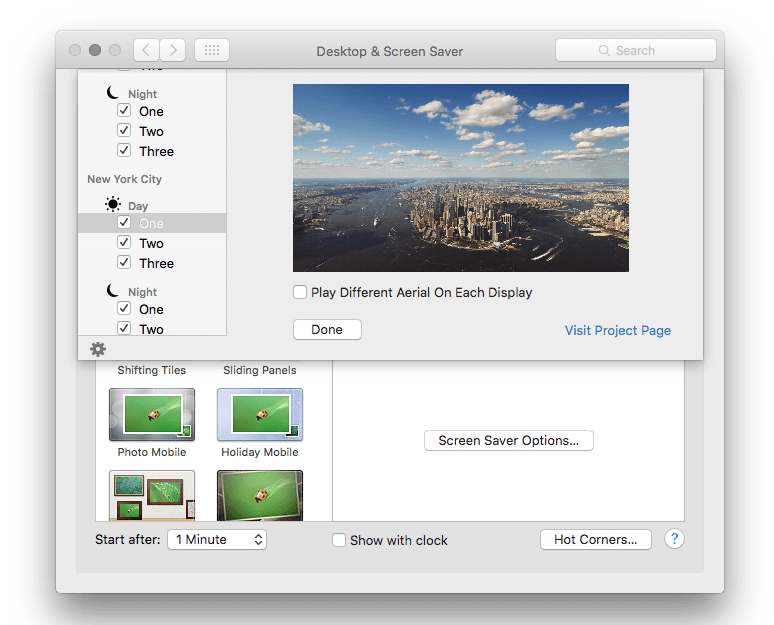Screen dimensions: 774x625
Task: Select the Holiday Mobile label
Action: coord(260,452)
